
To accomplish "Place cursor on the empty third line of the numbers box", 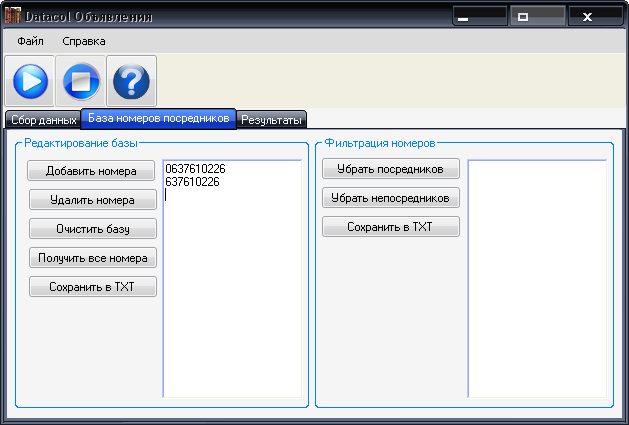I will click(x=232, y=195).
